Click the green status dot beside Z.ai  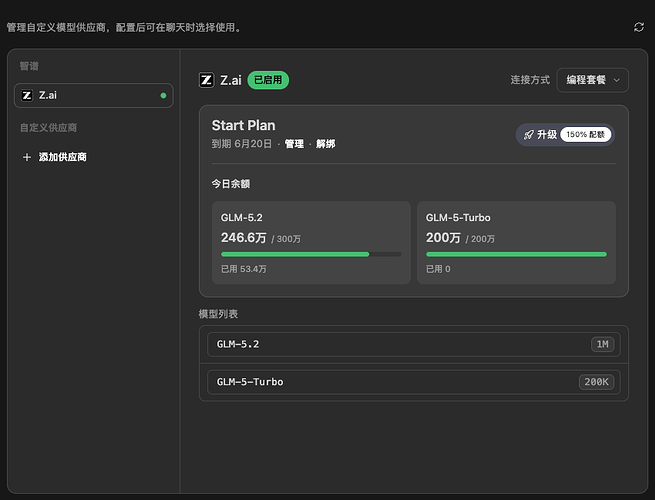(x=163, y=96)
